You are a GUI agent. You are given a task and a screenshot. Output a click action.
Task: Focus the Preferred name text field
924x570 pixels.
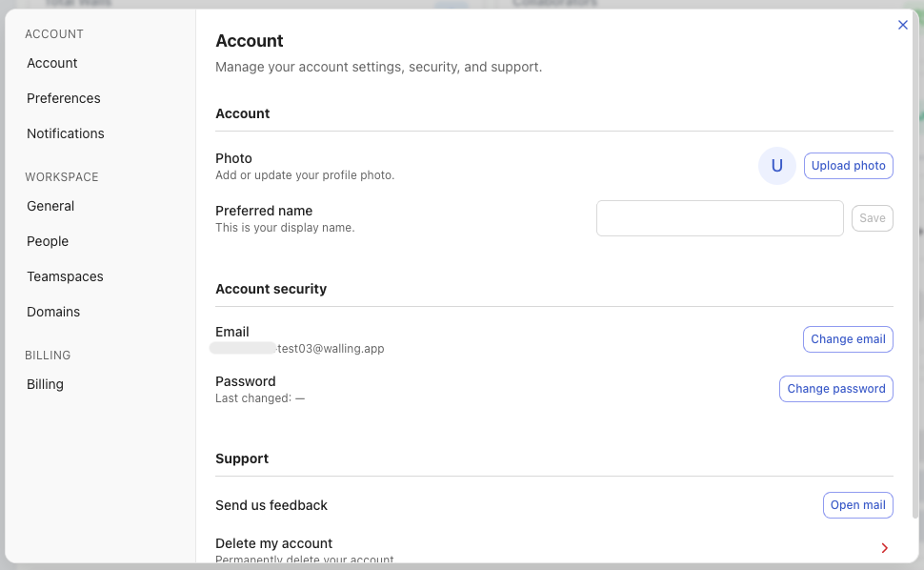pyautogui.click(x=719, y=218)
